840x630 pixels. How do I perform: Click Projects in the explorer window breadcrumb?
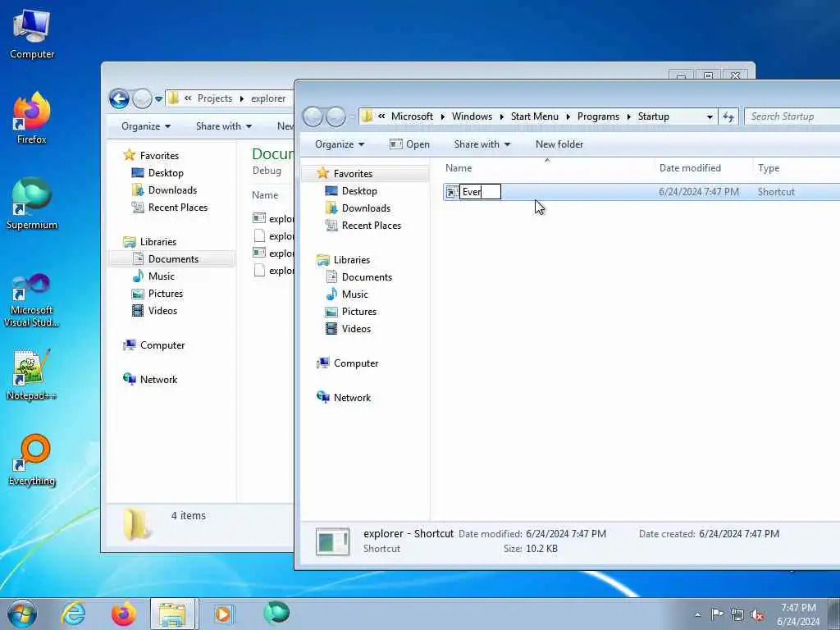coord(215,98)
